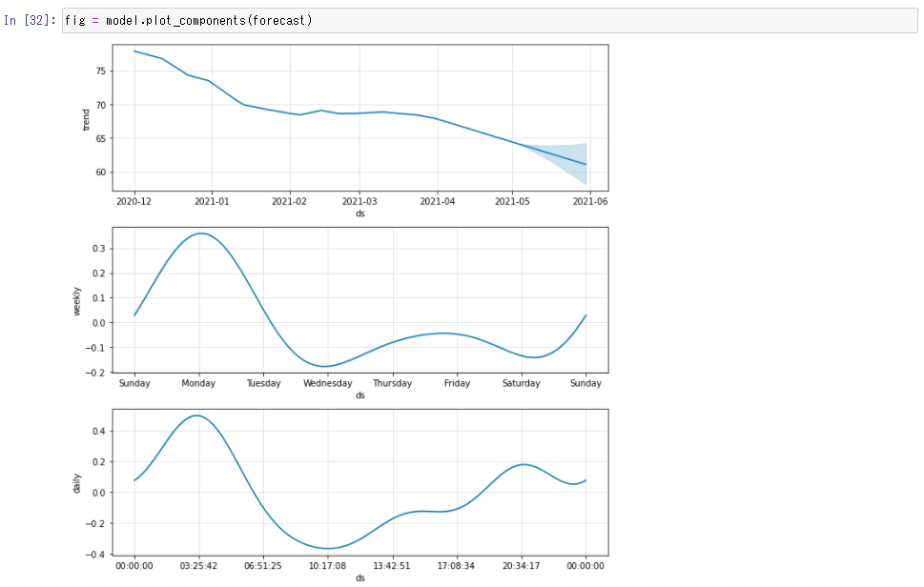This screenshot has height=587, width=924.
Task: Click the Monday peak of weekly curve
Action: click(x=201, y=233)
